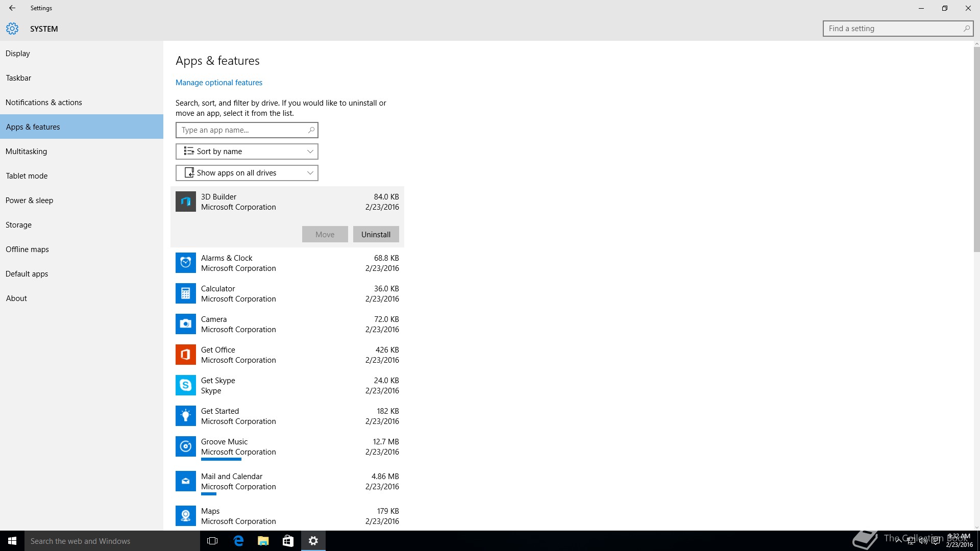Click the scrollbar down arrow
Image resolution: width=980 pixels, height=551 pixels.
coord(976,528)
